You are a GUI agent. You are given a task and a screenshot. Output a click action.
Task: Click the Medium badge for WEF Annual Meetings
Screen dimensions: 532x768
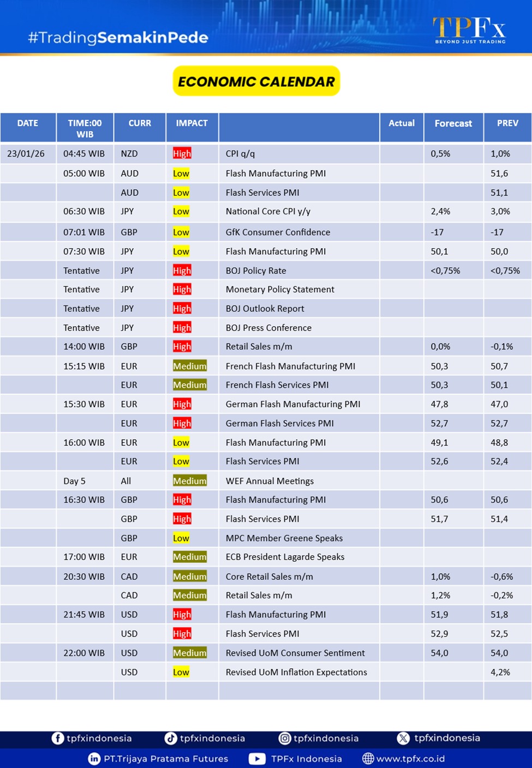pos(189,481)
